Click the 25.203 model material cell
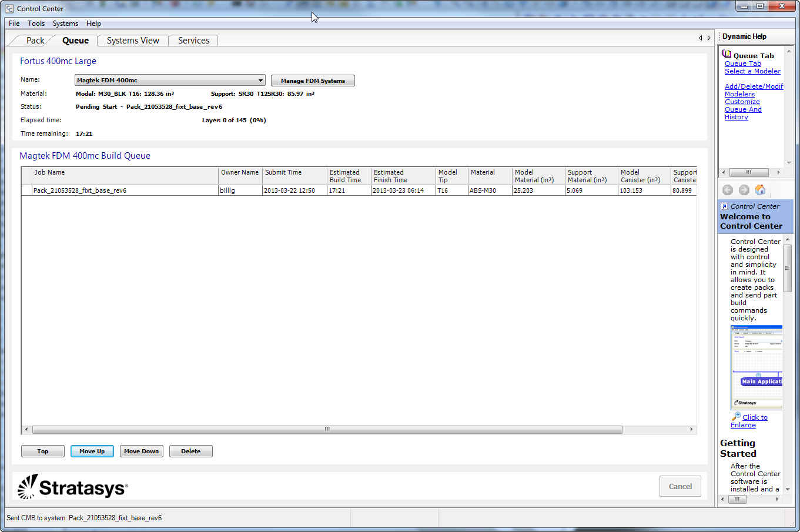Image resolution: width=800 pixels, height=532 pixels. pos(538,190)
